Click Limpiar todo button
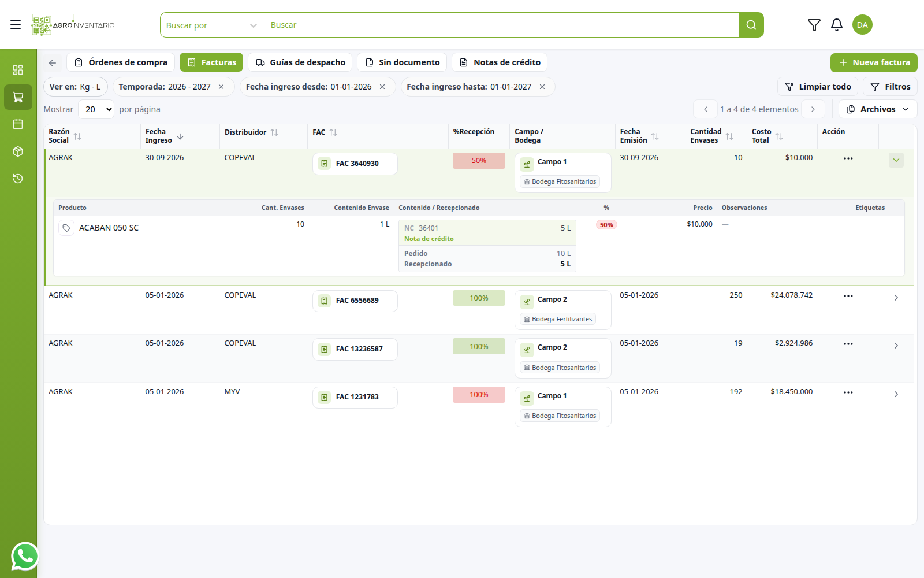 pos(818,87)
